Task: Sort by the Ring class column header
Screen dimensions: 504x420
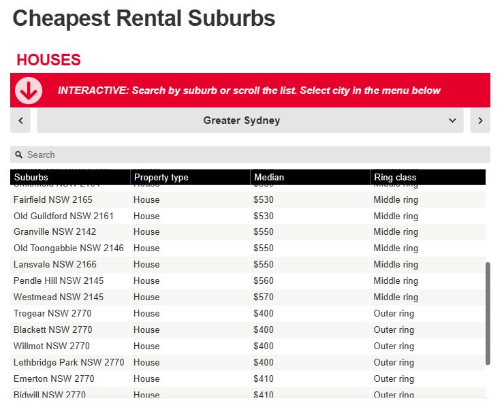Action: [395, 178]
